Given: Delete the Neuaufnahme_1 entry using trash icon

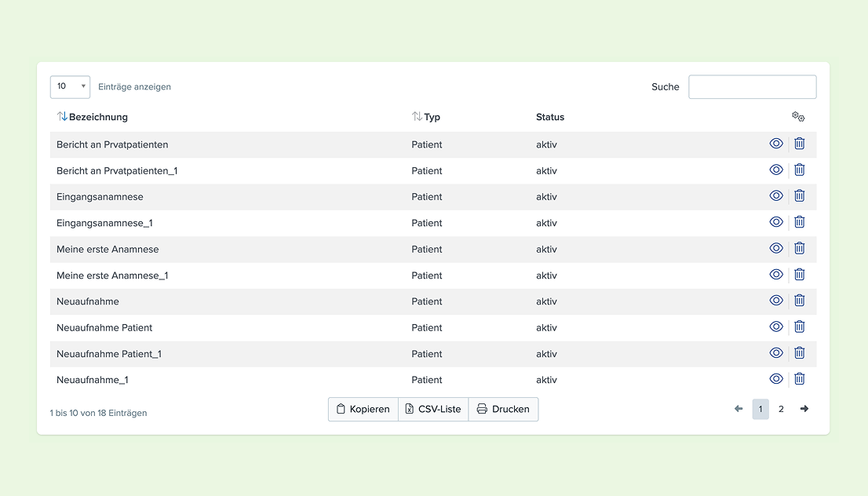Looking at the screenshot, I should click(x=800, y=378).
